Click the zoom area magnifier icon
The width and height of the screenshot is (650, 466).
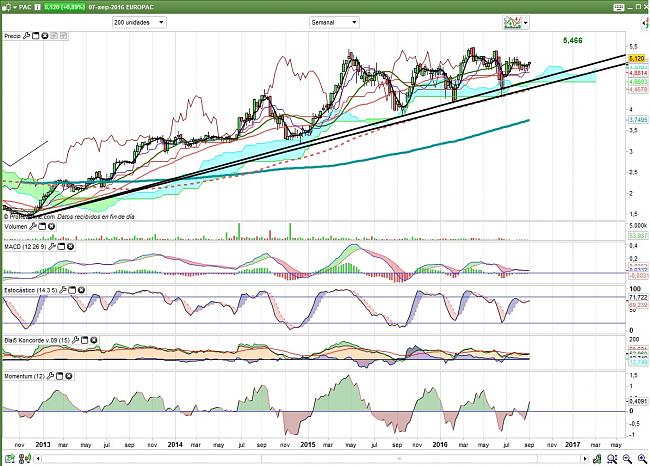(612, 459)
